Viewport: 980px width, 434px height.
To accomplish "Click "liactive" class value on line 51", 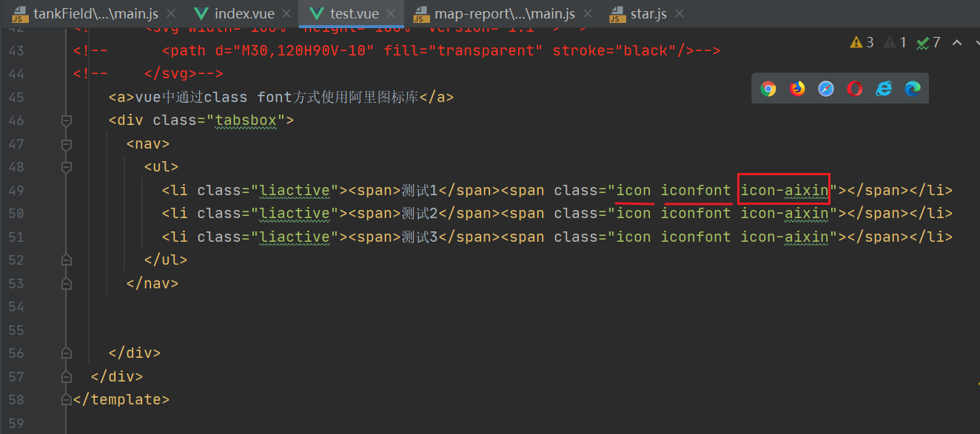I will [294, 237].
